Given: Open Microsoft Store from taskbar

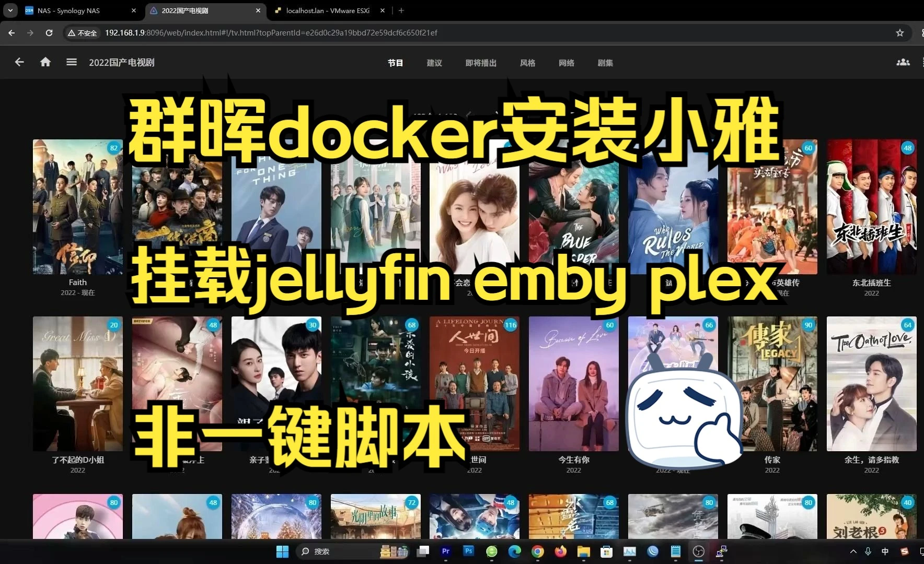Looking at the screenshot, I should 607,551.
